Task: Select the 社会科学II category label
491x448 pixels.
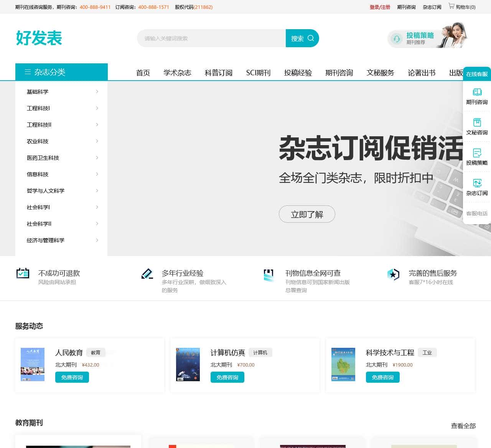Action: (x=39, y=223)
